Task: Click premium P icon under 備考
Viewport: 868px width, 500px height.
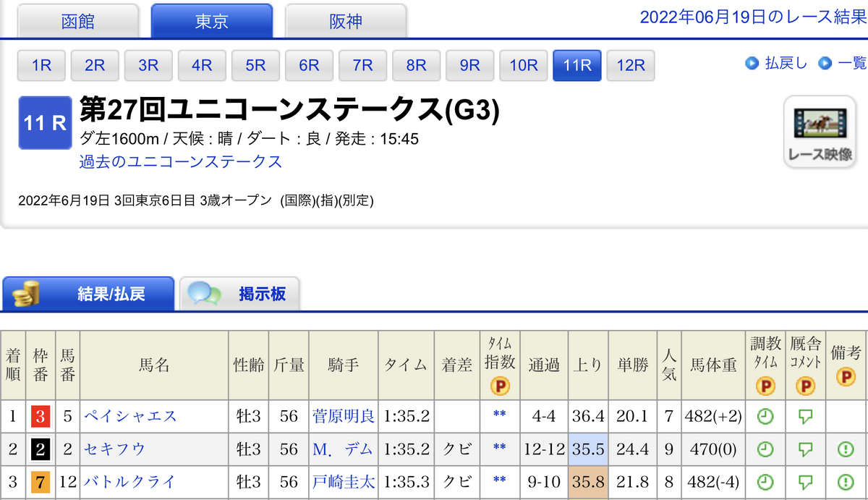Action: click(x=845, y=377)
